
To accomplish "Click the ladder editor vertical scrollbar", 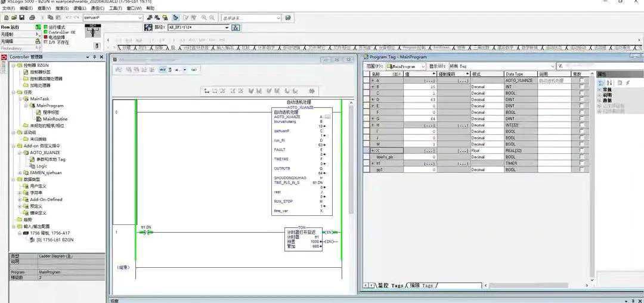I will (x=351, y=179).
